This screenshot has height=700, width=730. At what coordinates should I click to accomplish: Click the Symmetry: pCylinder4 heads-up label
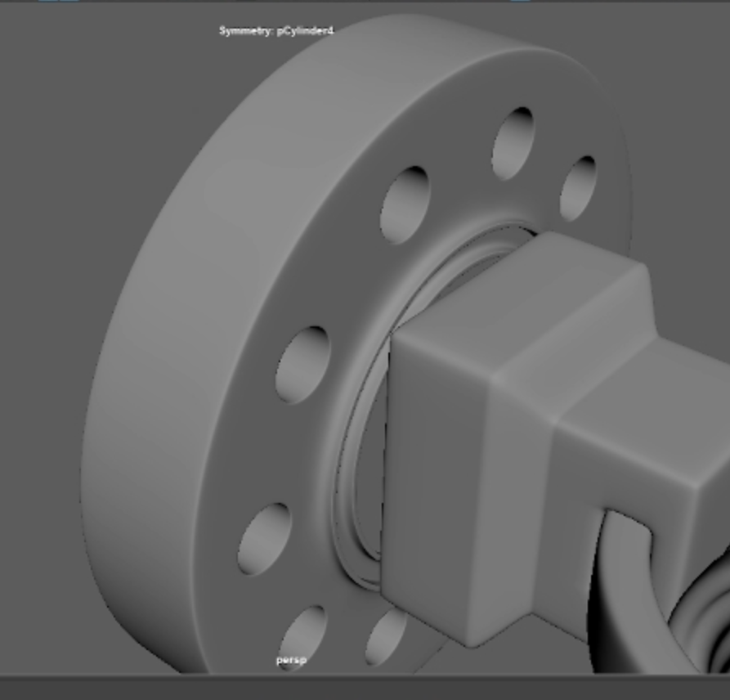click(275, 31)
